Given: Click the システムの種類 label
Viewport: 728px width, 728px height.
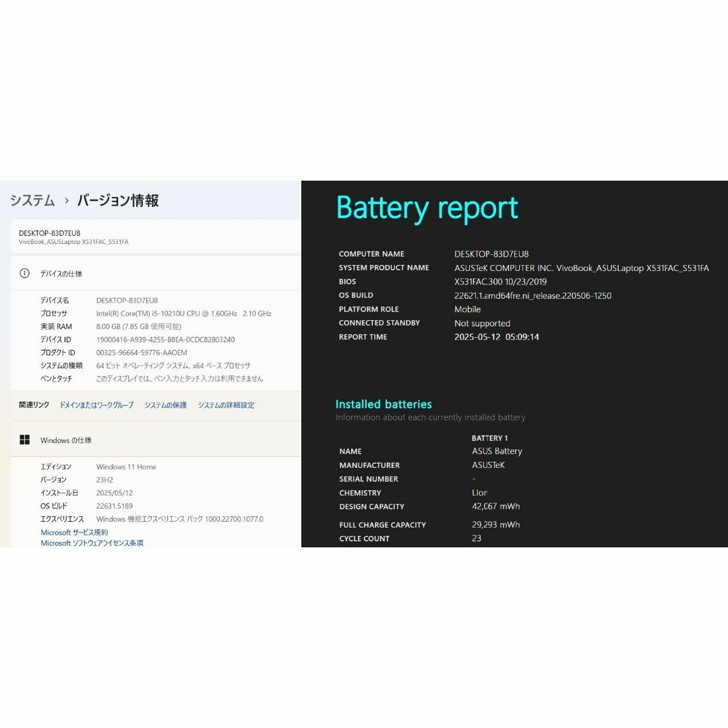Looking at the screenshot, I should point(61,365).
